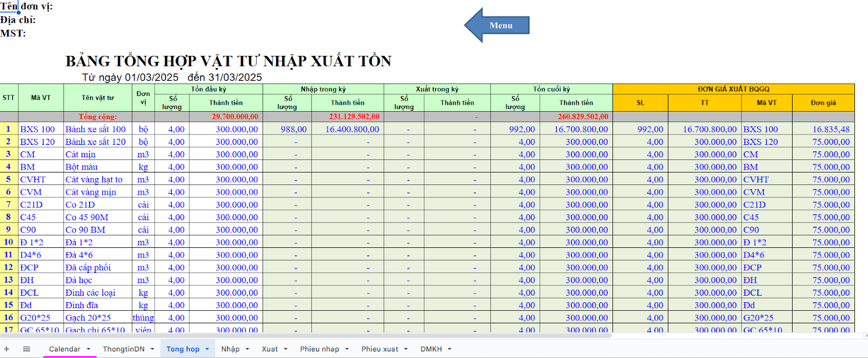Click the horizontal scrollbar above sheet tabs
868x358 pixels.
[x=307, y=336]
